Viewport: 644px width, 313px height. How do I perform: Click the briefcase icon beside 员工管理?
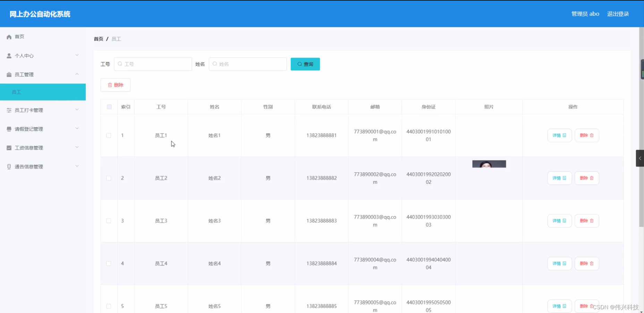click(9, 75)
